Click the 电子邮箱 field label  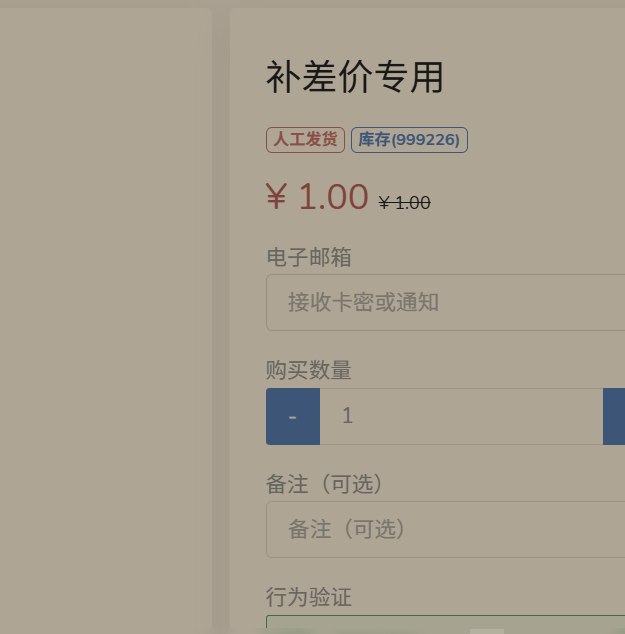point(309,257)
